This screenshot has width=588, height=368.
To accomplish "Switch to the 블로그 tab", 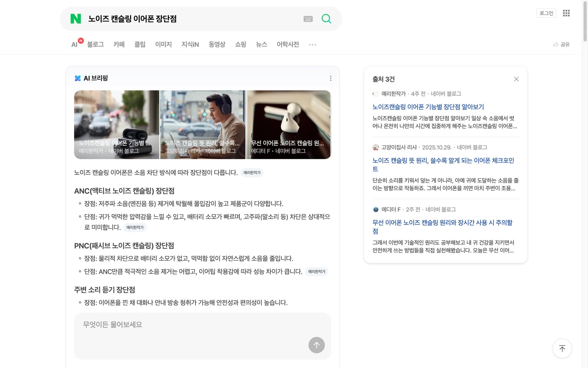I will [x=96, y=44].
